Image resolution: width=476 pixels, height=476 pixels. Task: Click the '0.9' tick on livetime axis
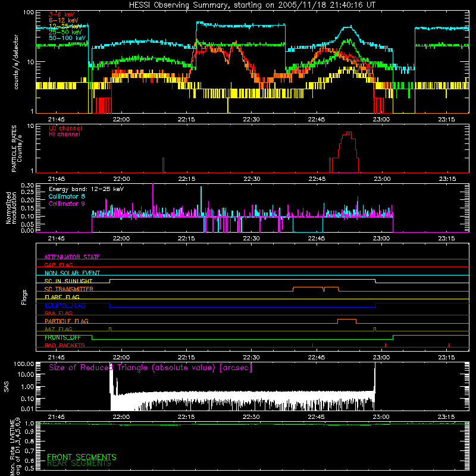pos(29,432)
